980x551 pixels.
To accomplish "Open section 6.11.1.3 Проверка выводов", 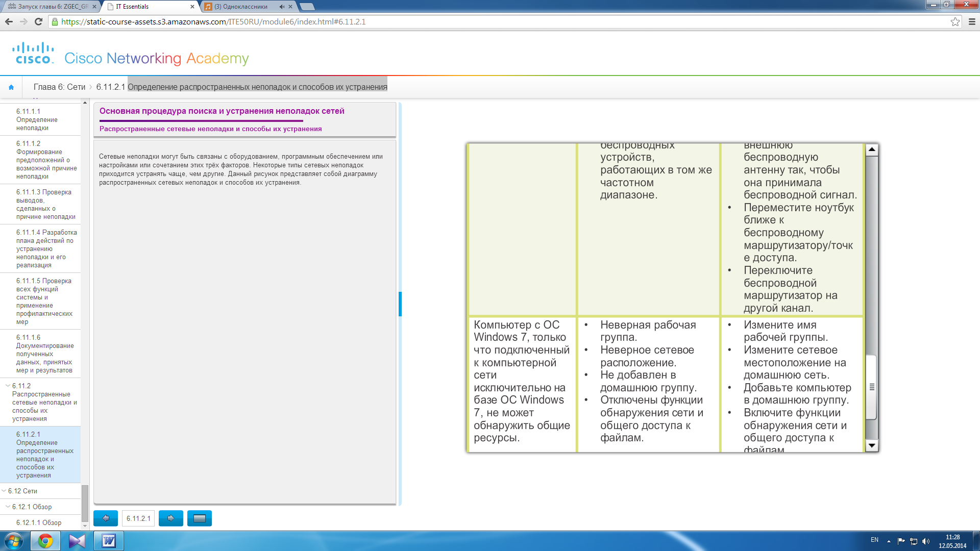I will [40, 204].
